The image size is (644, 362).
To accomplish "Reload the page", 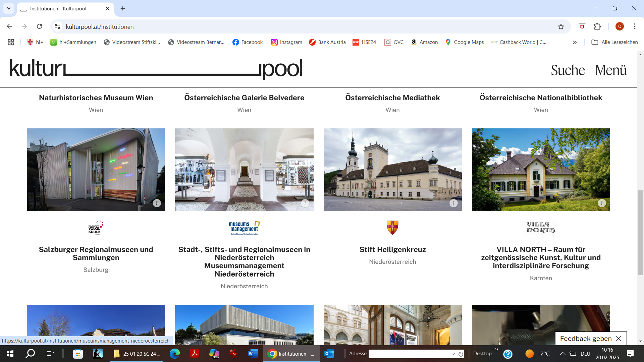I will pos(40,26).
